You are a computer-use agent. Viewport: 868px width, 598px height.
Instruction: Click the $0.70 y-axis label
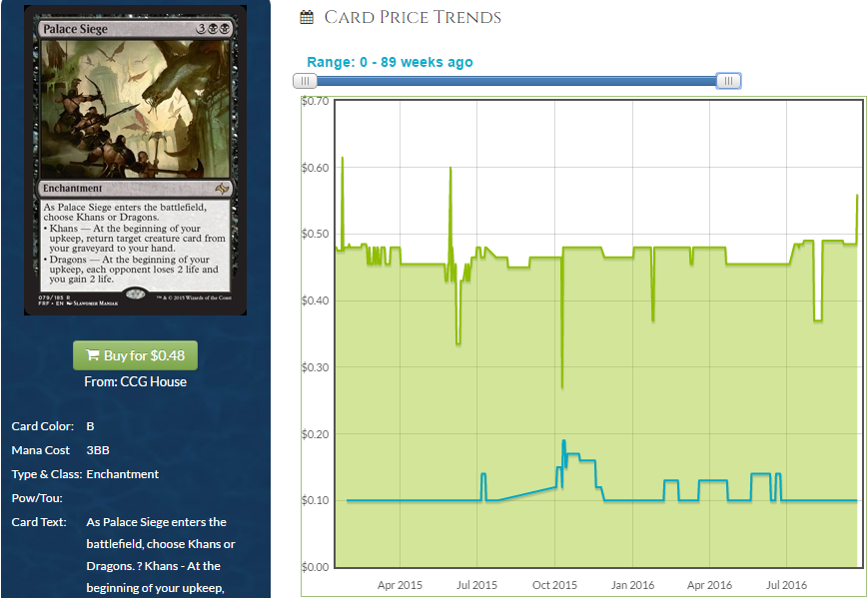(x=315, y=101)
